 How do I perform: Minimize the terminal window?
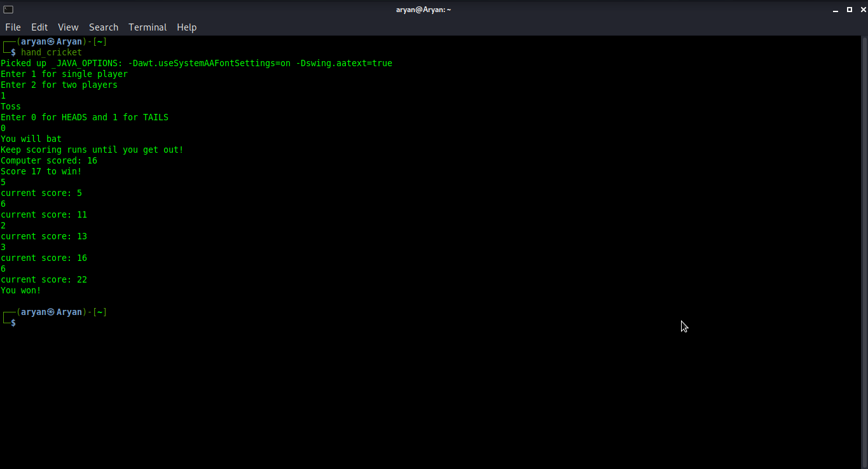click(834, 9)
